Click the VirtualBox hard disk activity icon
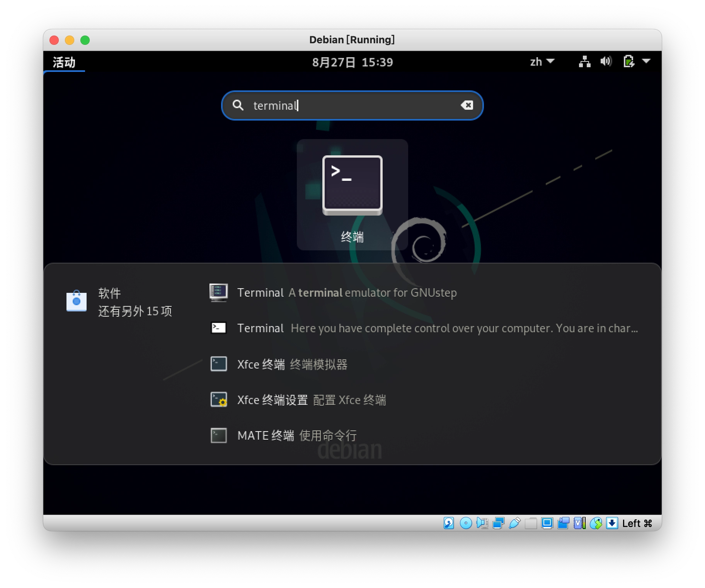The height and width of the screenshot is (588, 705). pyautogui.click(x=449, y=523)
